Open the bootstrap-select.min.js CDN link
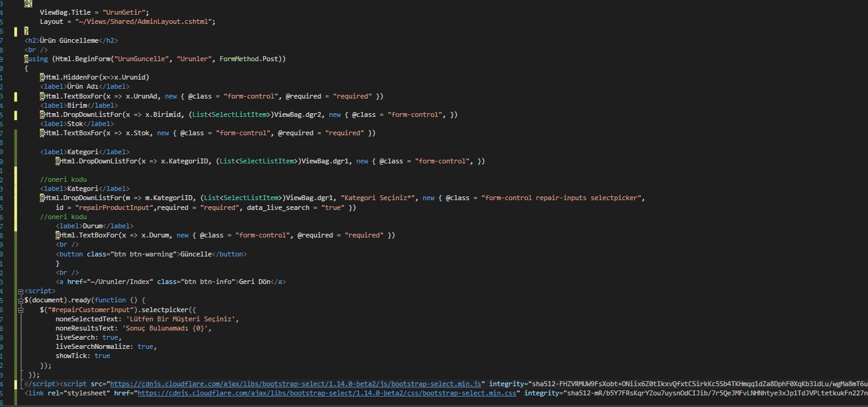Image resolution: width=868 pixels, height=407 pixels. (x=297, y=384)
